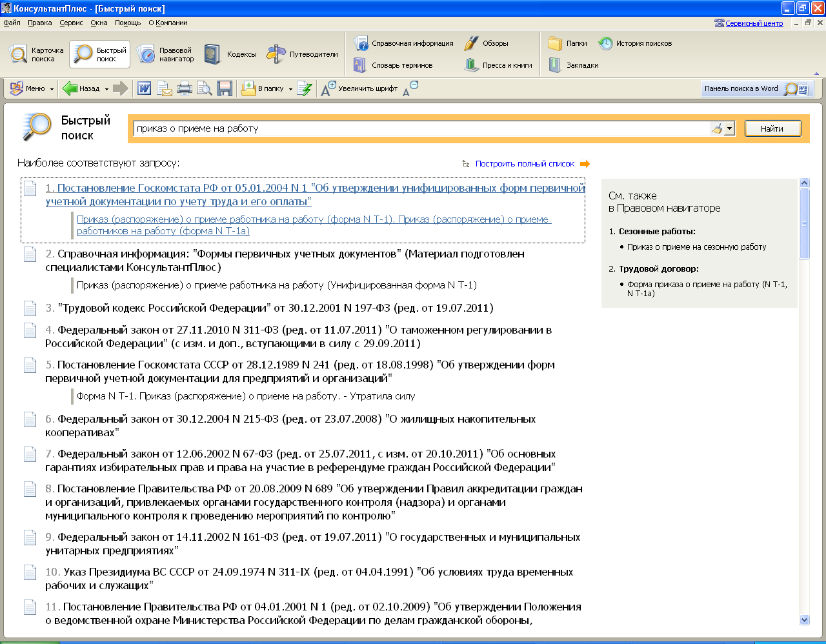This screenshot has width=826, height=644.
Task: Open the Файл menu
Action: tap(12, 23)
